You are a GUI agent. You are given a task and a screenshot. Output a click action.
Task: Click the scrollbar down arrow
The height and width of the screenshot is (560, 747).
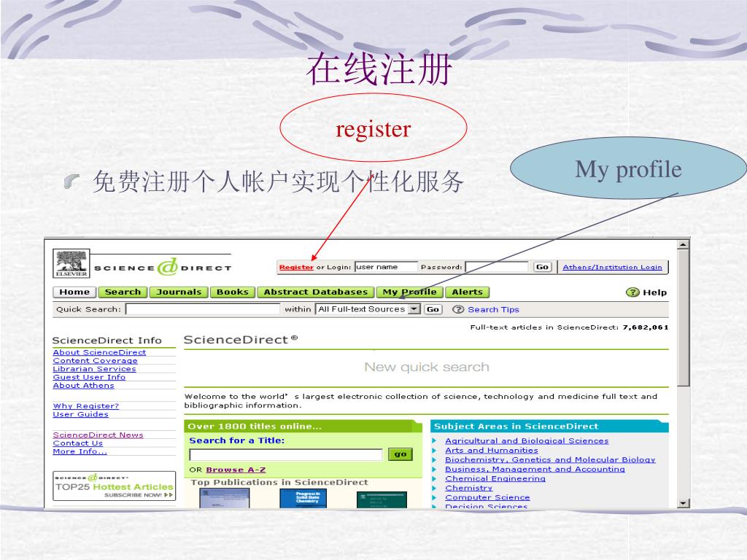pos(683,503)
